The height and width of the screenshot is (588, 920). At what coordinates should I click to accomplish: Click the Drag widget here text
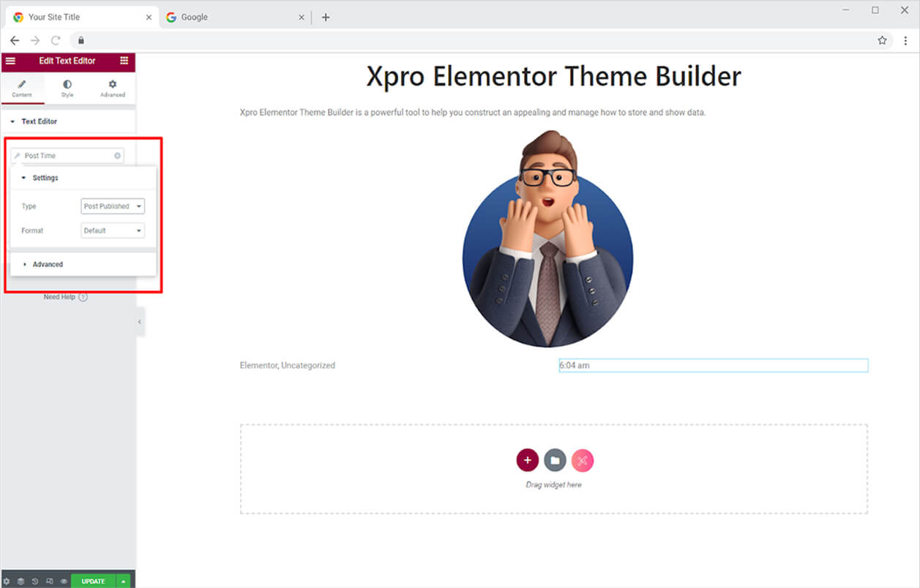click(554, 485)
